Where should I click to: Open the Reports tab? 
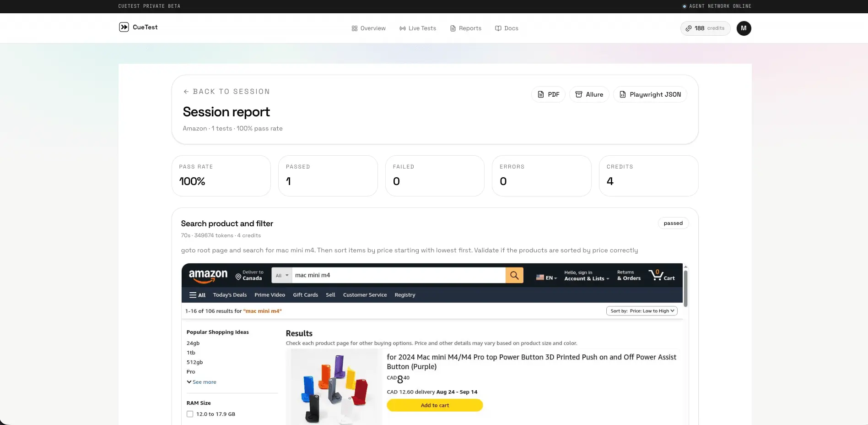tap(465, 28)
